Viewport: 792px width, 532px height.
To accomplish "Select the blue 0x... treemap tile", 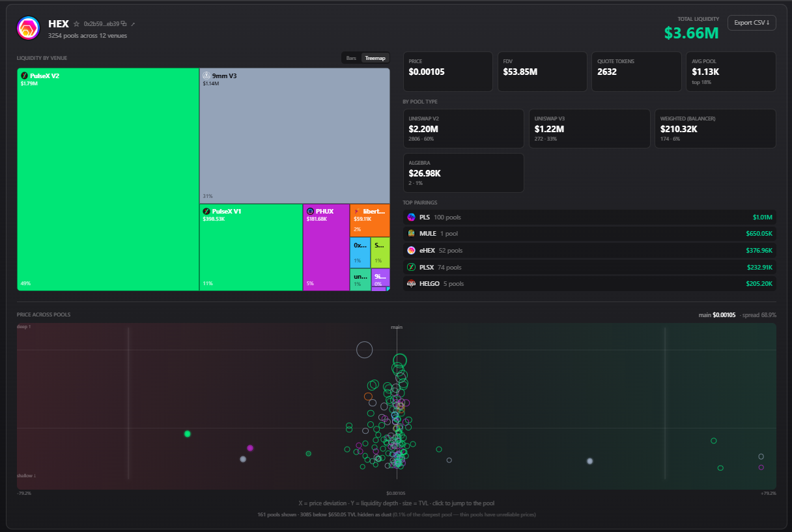I will click(x=360, y=253).
